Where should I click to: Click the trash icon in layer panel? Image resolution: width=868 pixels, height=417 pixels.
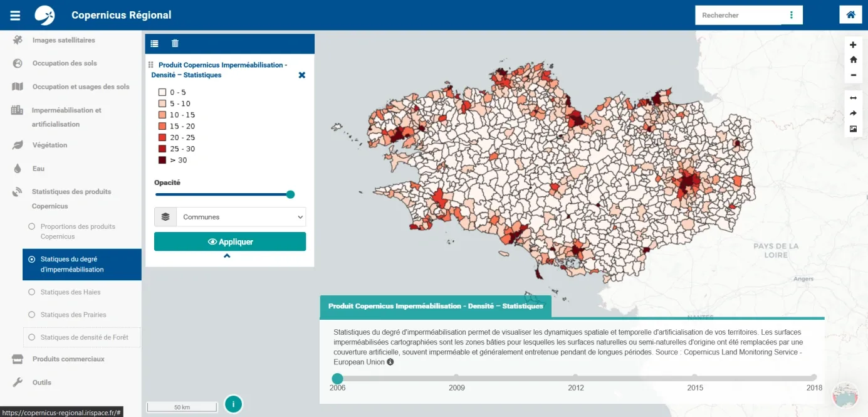[175, 43]
